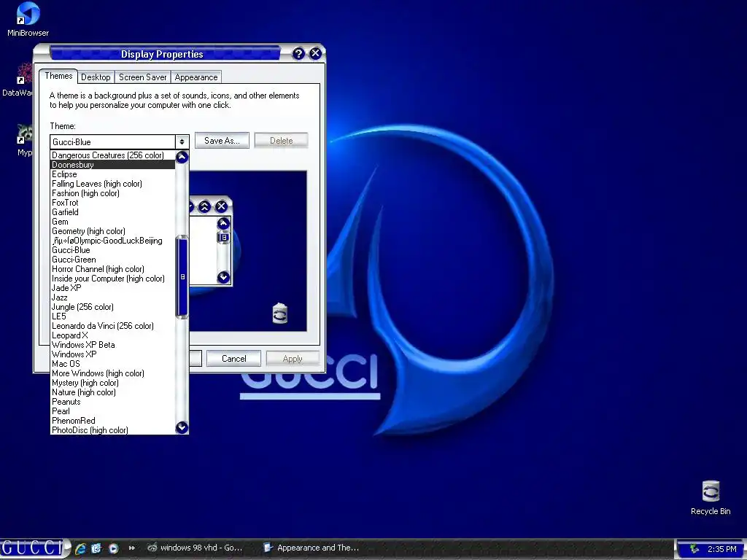Select the LE5 theme
This screenshot has height=560, width=747.
113,316
